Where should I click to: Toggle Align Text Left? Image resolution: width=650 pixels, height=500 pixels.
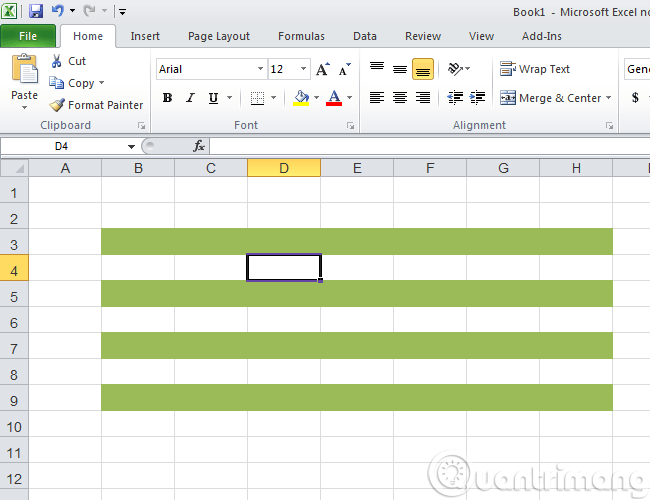point(377,98)
